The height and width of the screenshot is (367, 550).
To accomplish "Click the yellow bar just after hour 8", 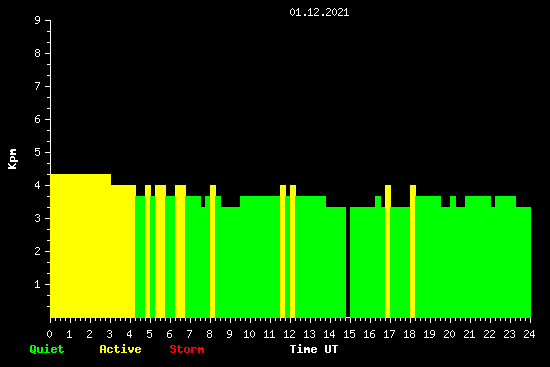I will tap(213, 251).
